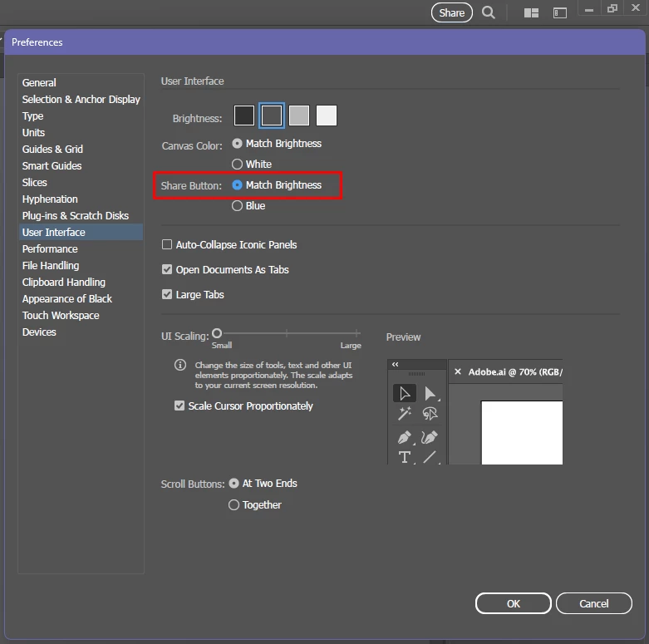This screenshot has height=644, width=649.
Task: Select the Line Segment tool in the preview
Action: point(430,457)
